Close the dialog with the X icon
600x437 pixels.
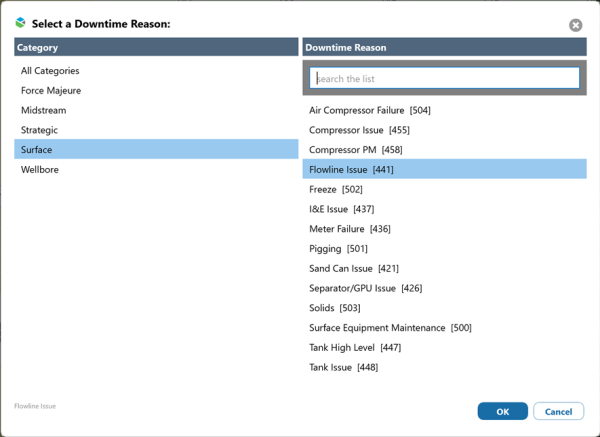(575, 25)
